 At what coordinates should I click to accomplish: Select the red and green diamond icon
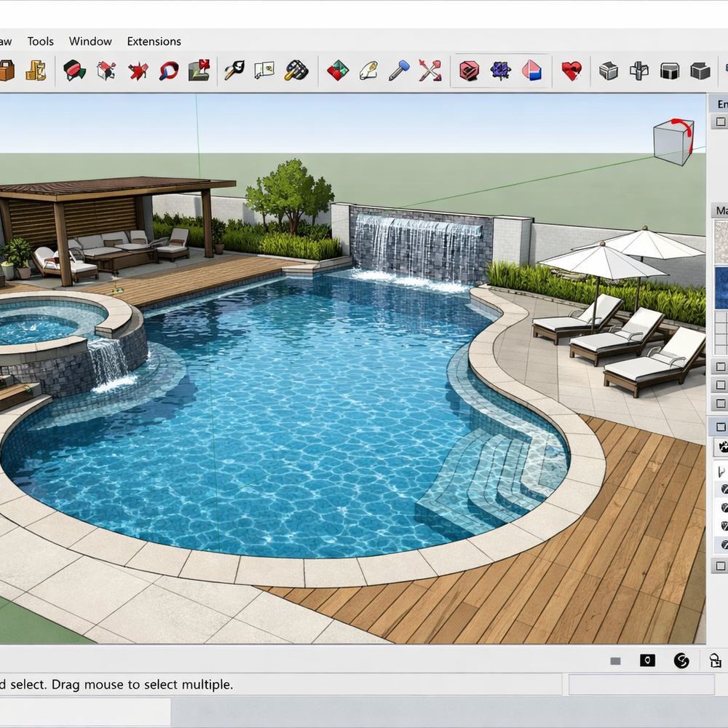click(337, 71)
